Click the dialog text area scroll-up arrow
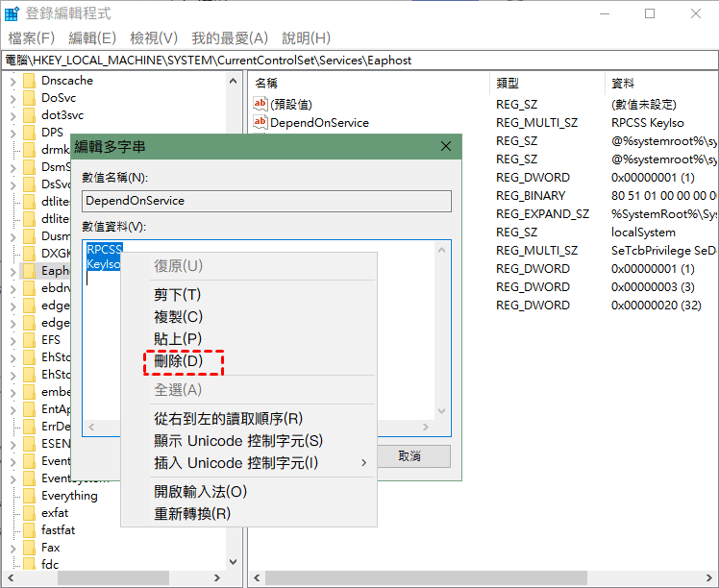Viewport: 719px width, 588px height. click(441, 250)
